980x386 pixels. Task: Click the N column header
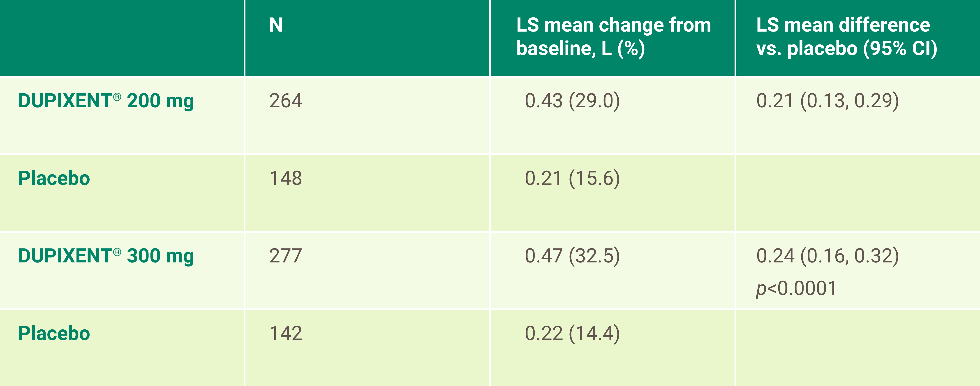click(x=276, y=25)
